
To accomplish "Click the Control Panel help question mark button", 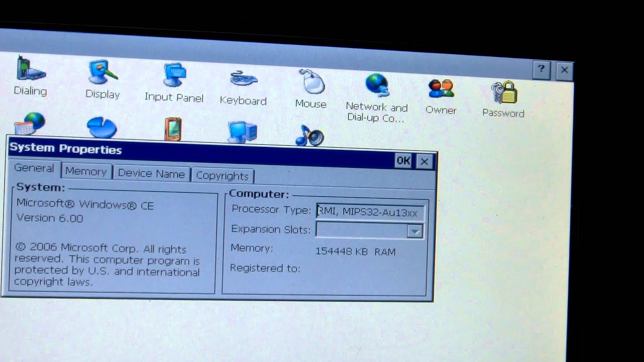I will click(x=541, y=69).
